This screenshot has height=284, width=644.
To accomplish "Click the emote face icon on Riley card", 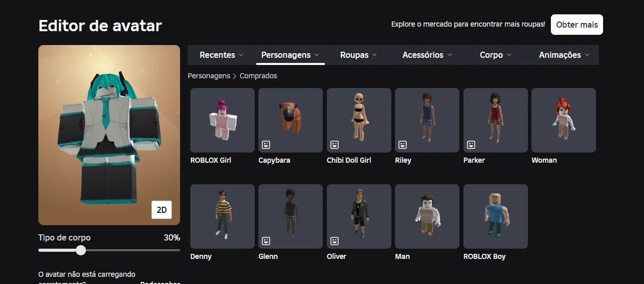I will point(403,145).
